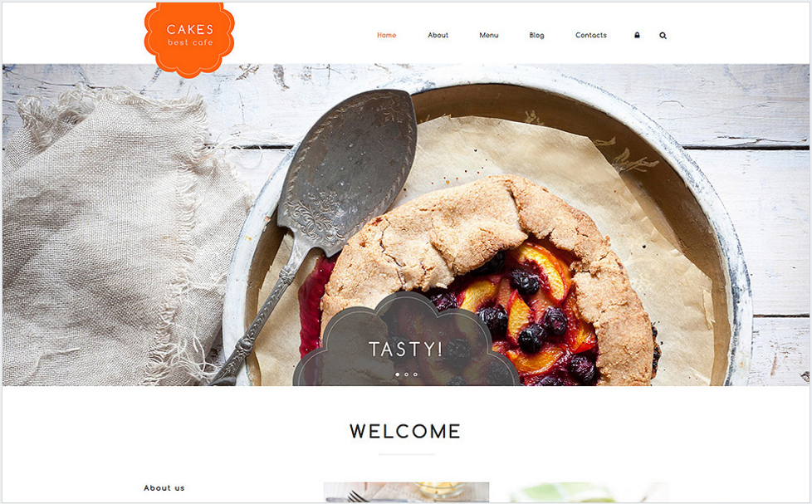
Task: Navigate to the Blog page
Action: point(536,35)
